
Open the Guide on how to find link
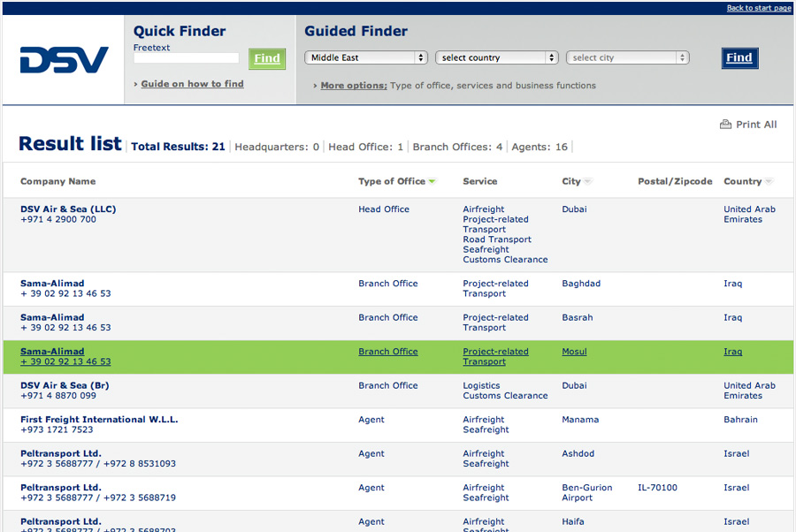click(193, 84)
